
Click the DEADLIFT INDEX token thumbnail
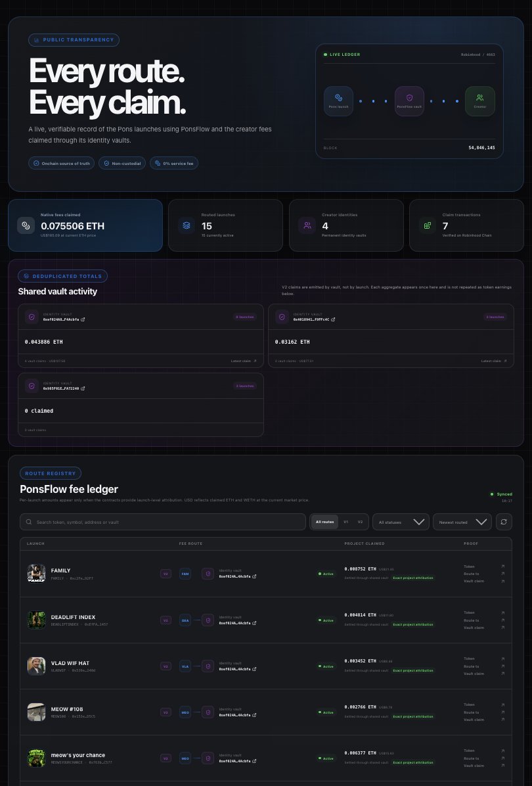pos(36,620)
